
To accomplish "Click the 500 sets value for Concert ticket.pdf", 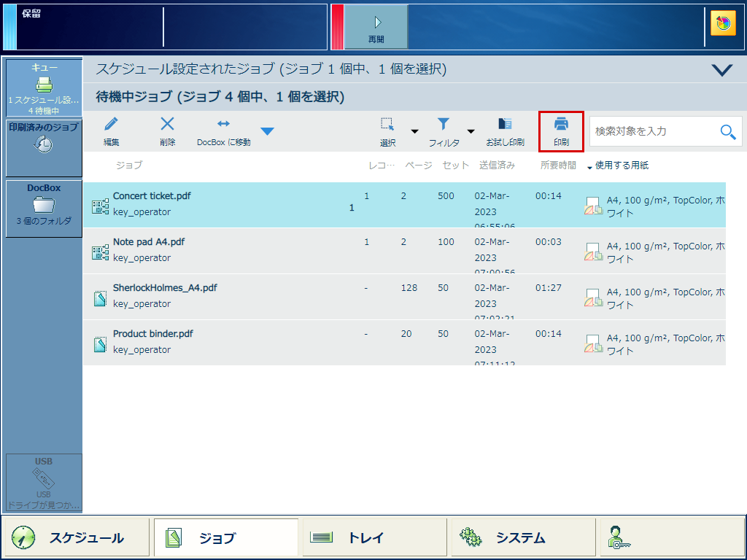I will coord(446,195).
